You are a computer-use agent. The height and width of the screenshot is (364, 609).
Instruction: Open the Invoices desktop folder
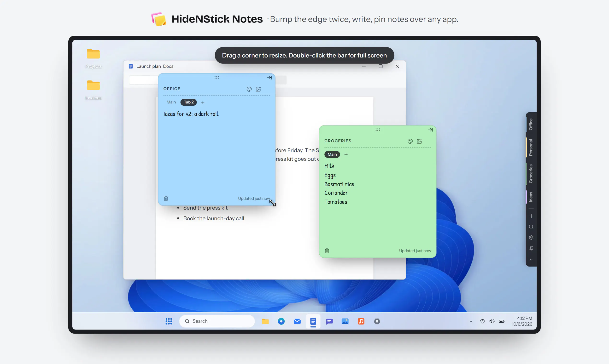93,90
